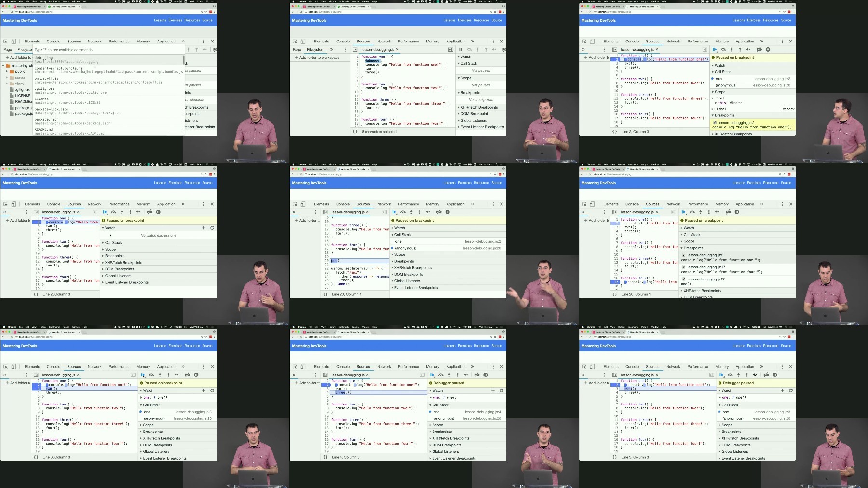Image resolution: width=868 pixels, height=488 pixels.
Task: Expand the 'this: Window' scope entry
Action: pos(716,103)
